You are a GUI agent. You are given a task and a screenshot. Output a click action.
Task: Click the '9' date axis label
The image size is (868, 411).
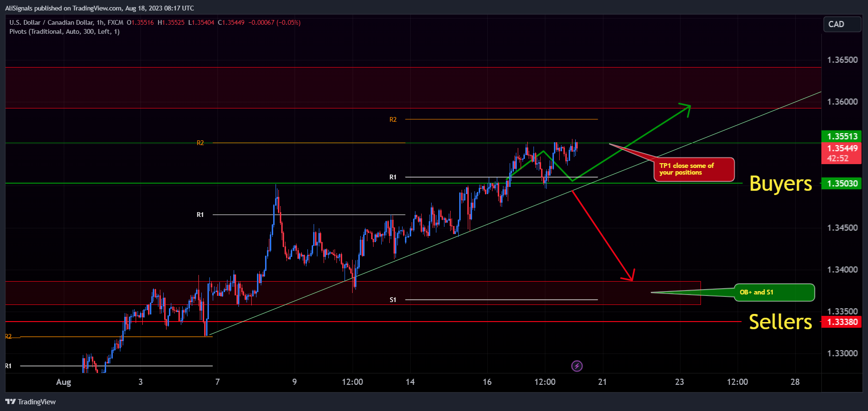tap(295, 382)
